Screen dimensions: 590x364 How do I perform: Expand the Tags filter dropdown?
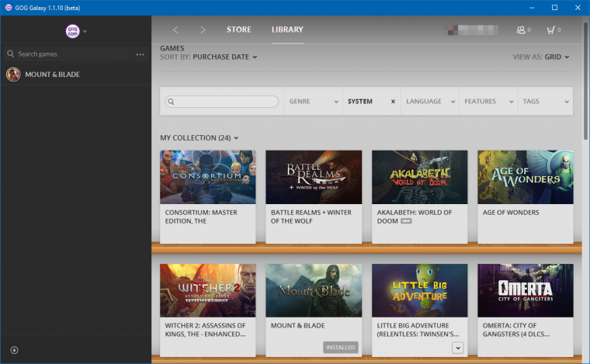546,102
